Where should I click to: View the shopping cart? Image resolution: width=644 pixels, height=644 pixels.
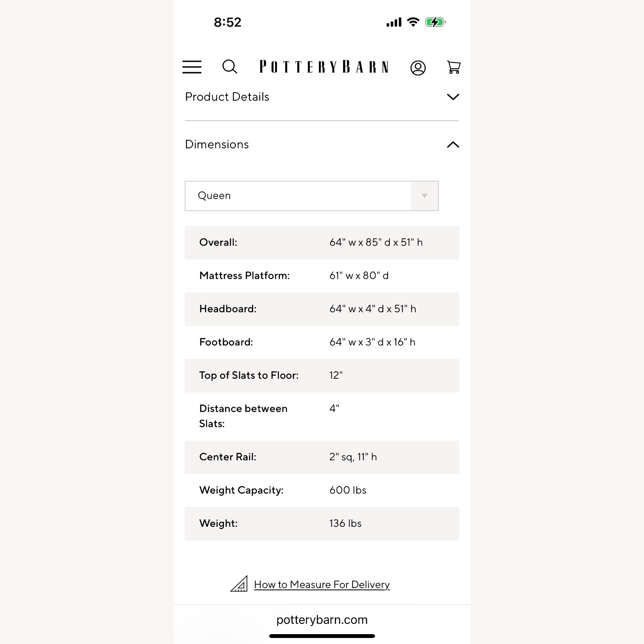pyautogui.click(x=454, y=67)
